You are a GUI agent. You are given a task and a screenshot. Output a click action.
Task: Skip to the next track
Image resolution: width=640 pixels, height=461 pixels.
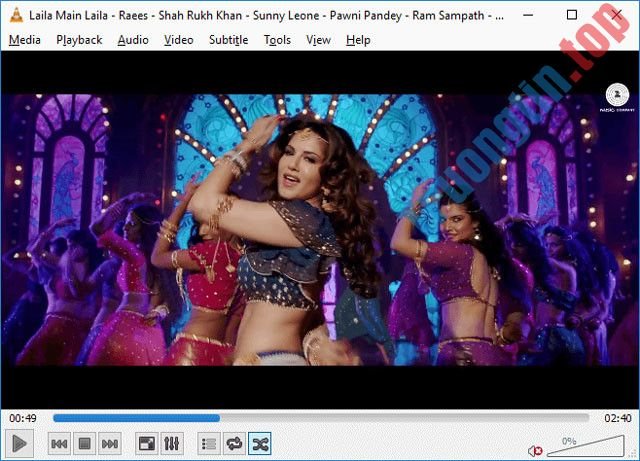coord(110,443)
